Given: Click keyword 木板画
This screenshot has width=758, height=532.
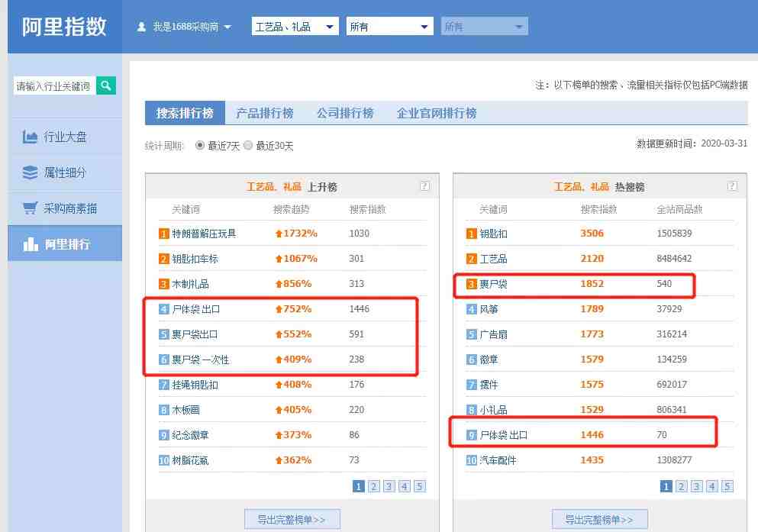Looking at the screenshot, I should (x=185, y=410).
